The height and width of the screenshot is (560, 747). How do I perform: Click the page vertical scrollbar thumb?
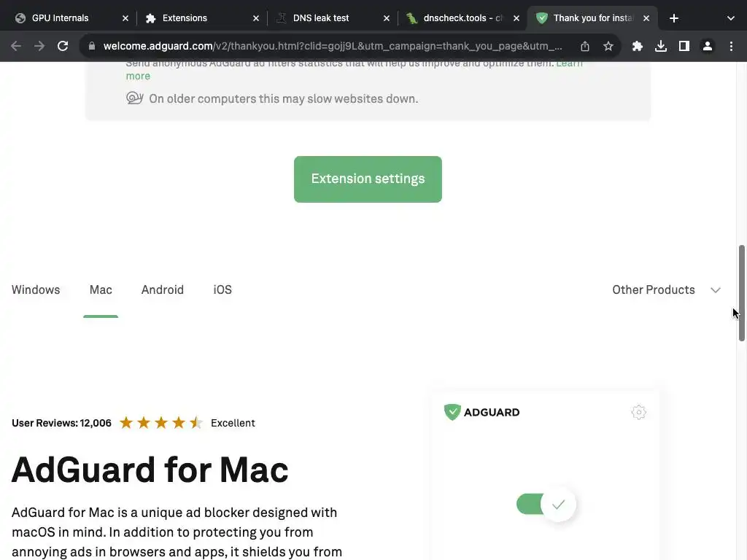pyautogui.click(x=742, y=292)
